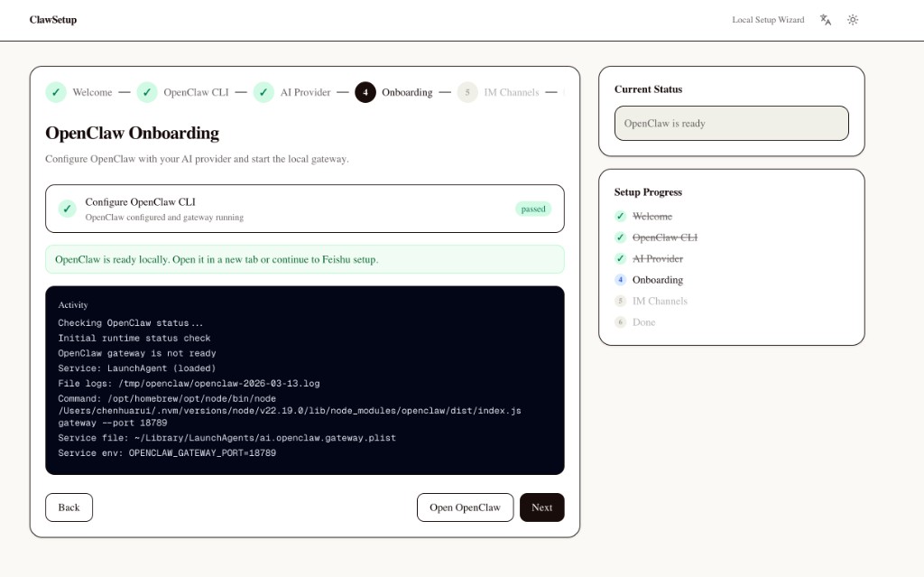Click the File logs path log line

(x=189, y=384)
